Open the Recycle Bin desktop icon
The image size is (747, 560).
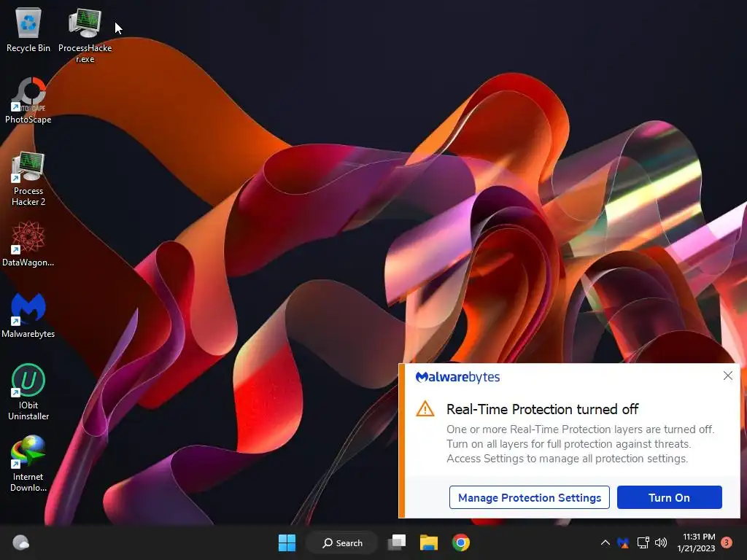(x=28, y=29)
